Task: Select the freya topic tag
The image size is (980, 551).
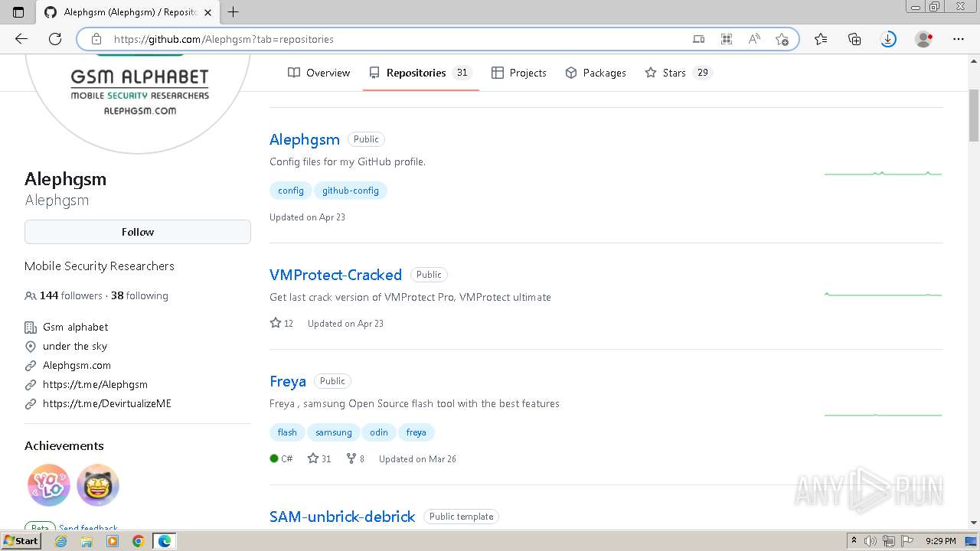Action: click(x=416, y=432)
